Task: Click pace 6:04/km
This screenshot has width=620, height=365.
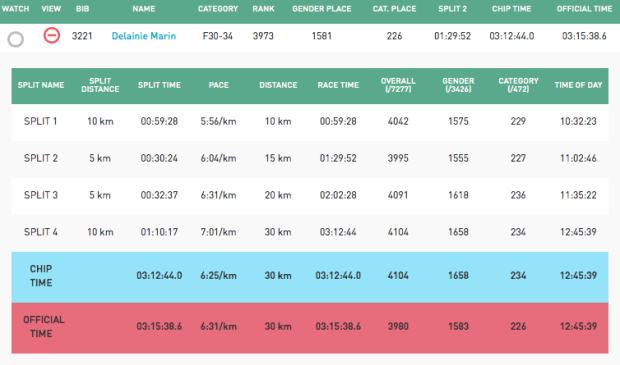Action: [x=218, y=158]
